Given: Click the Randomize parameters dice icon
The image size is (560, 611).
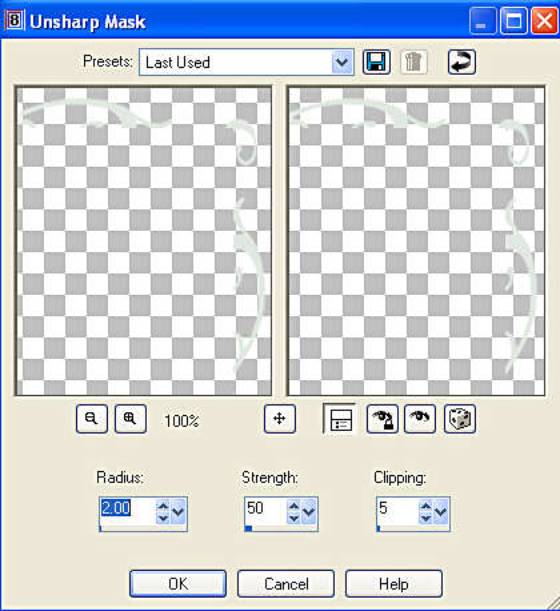Looking at the screenshot, I should 459,419.
